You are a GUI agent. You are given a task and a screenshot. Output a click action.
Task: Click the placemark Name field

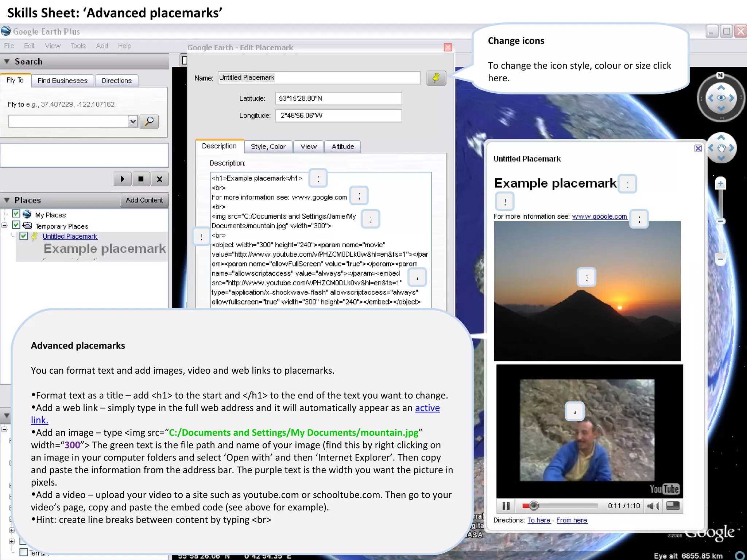point(319,78)
